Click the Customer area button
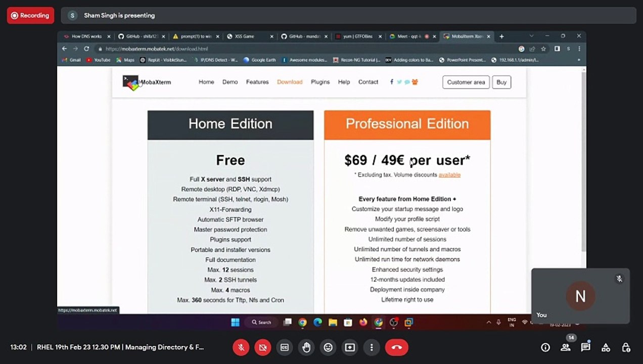Viewport: 643px width, 364px height. click(466, 82)
